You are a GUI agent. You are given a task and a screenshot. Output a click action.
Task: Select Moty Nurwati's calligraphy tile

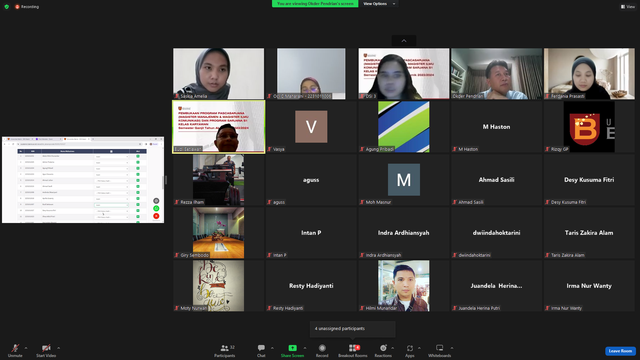(x=218, y=286)
